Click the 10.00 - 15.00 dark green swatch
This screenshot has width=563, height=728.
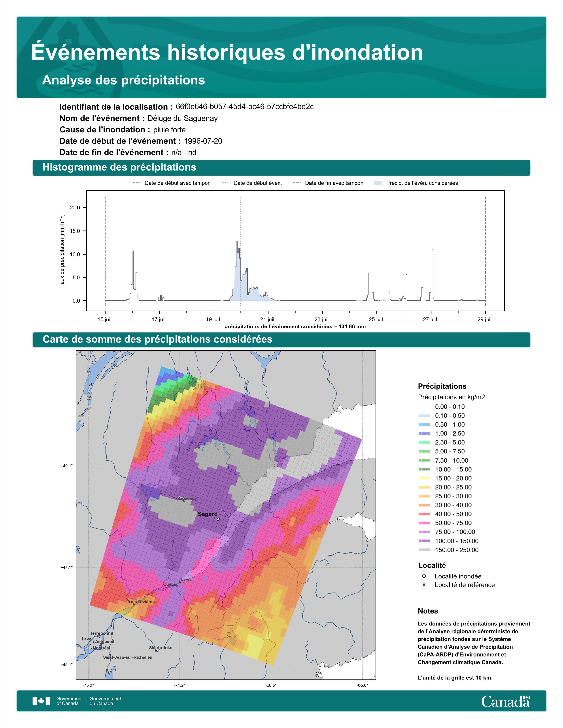pos(424,469)
